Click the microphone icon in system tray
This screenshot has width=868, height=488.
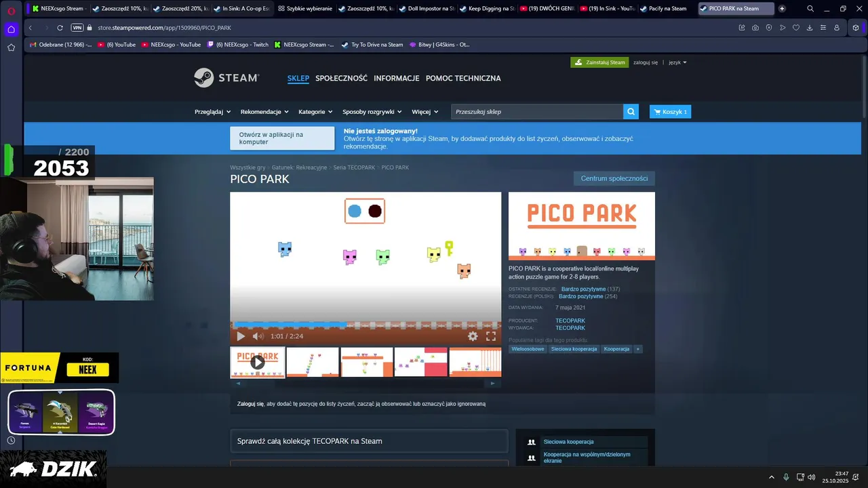click(786, 477)
